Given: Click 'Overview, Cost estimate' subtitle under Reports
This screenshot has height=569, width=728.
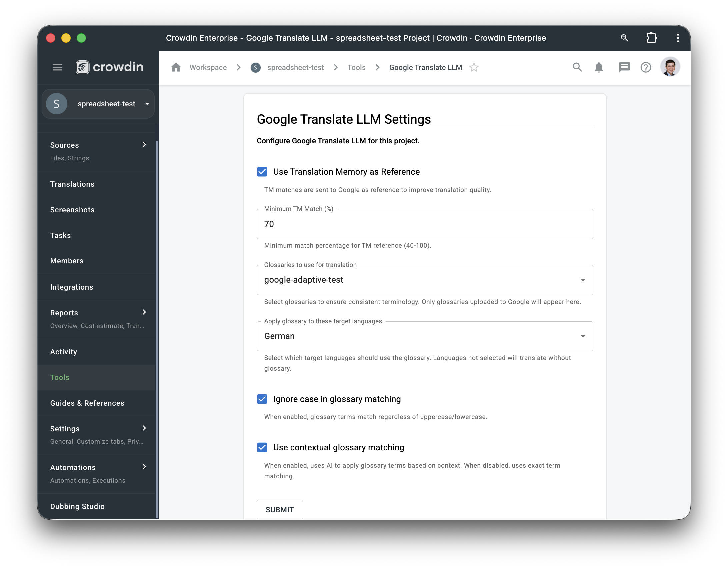Looking at the screenshot, I should 97,326.
